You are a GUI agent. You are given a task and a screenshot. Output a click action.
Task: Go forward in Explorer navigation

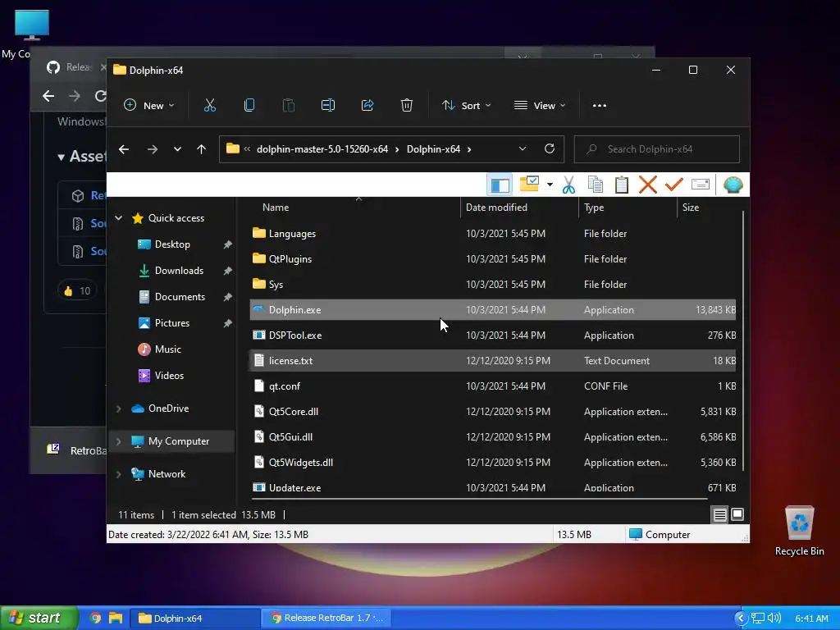click(x=152, y=149)
